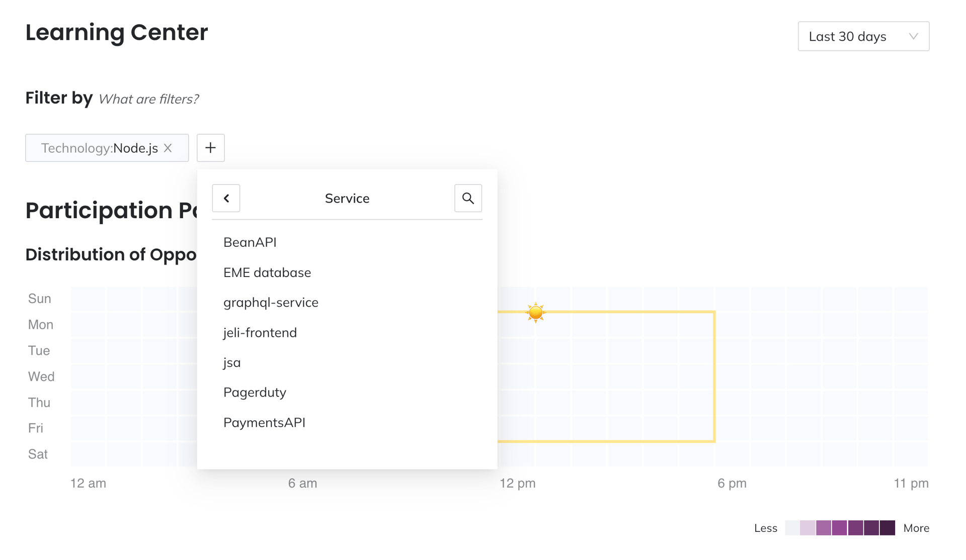Screen dimensions: 966x560
Task: Click the search icon in Service dropdown
Action: [468, 198]
